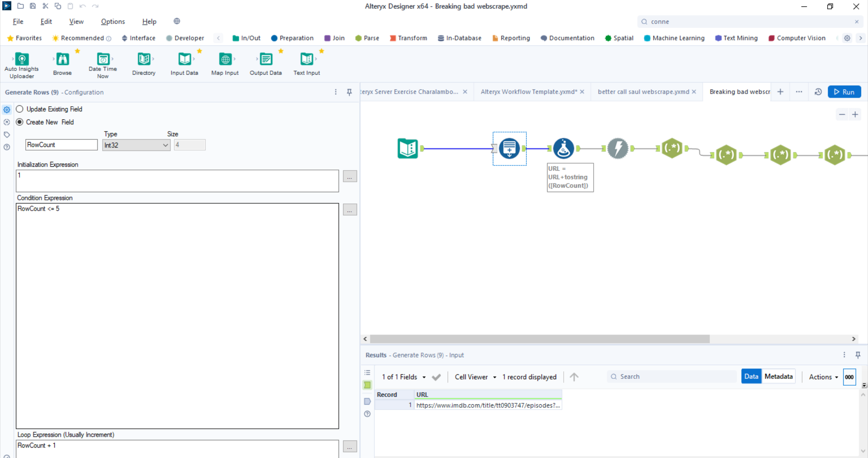This screenshot has width=868, height=458.
Task: Click the Results Search box
Action: click(x=672, y=377)
